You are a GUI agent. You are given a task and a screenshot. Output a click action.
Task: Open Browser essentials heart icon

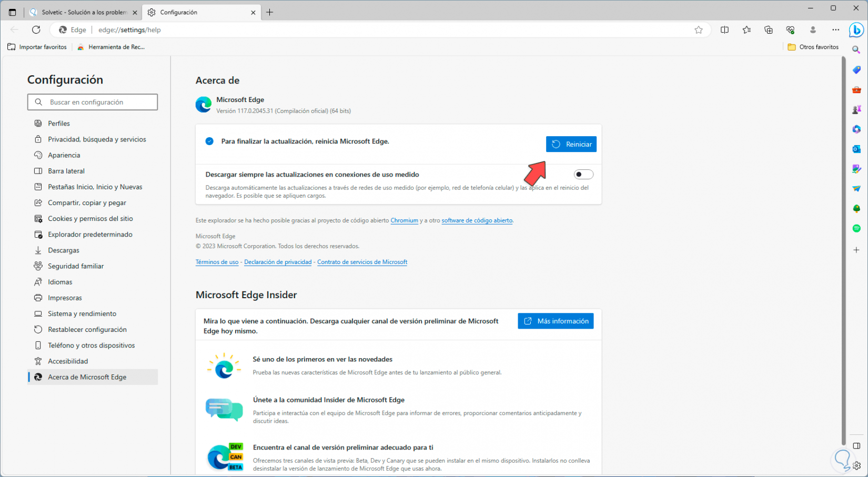tap(791, 30)
